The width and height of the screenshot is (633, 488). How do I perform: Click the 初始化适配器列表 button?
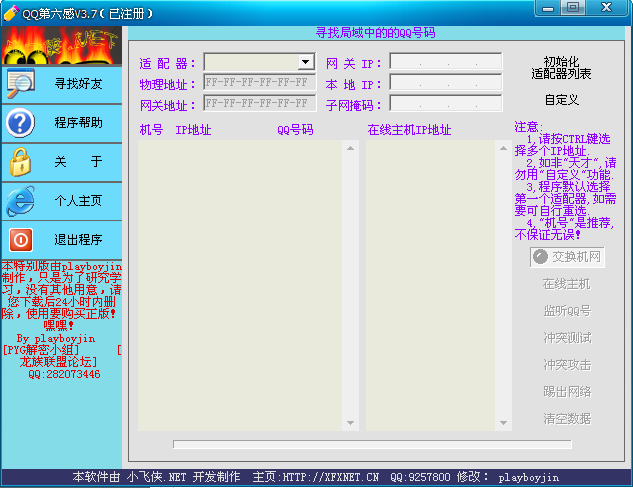[561, 68]
